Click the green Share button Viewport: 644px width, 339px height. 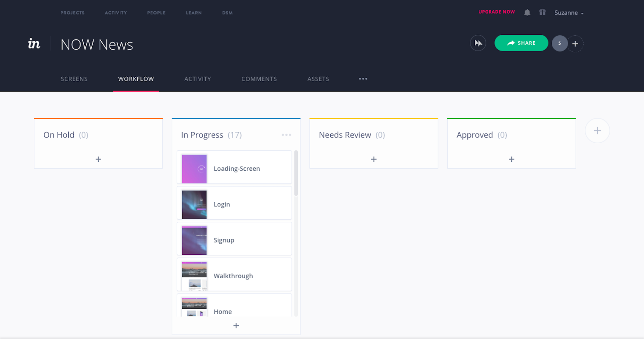tap(521, 43)
